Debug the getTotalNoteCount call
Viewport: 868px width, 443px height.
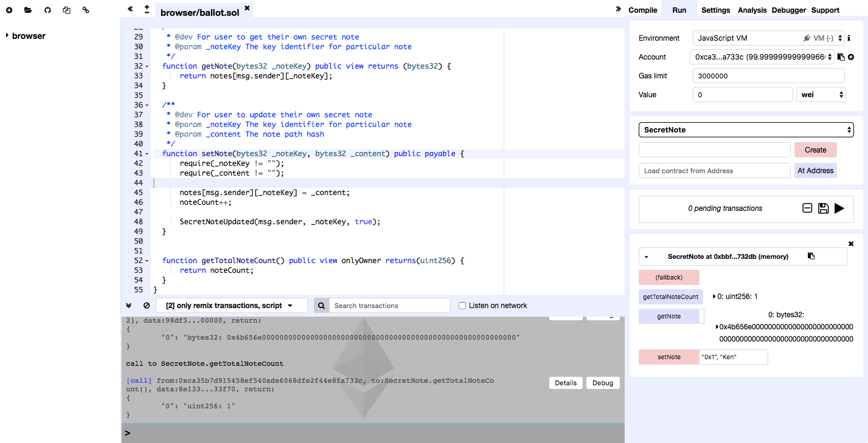[603, 383]
